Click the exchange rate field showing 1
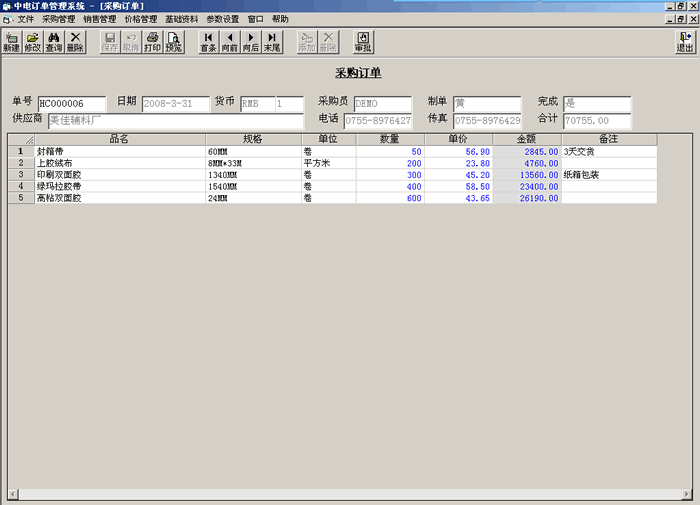The width and height of the screenshot is (700, 505). 289,104
